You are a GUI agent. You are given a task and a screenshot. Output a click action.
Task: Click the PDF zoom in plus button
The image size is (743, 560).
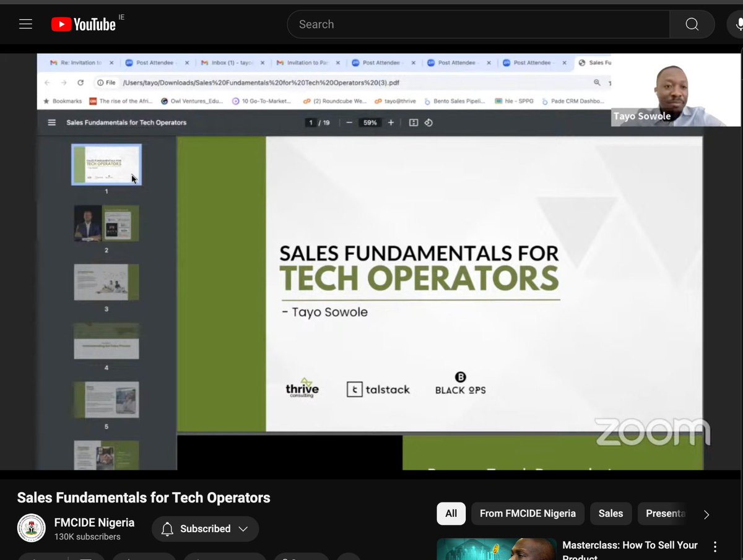[x=391, y=123]
